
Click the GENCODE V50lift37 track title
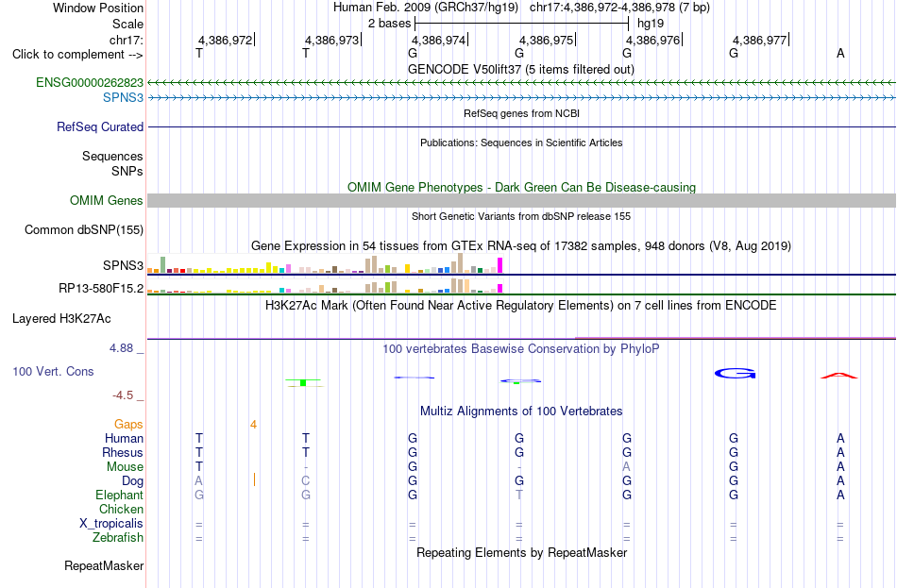[x=520, y=69]
